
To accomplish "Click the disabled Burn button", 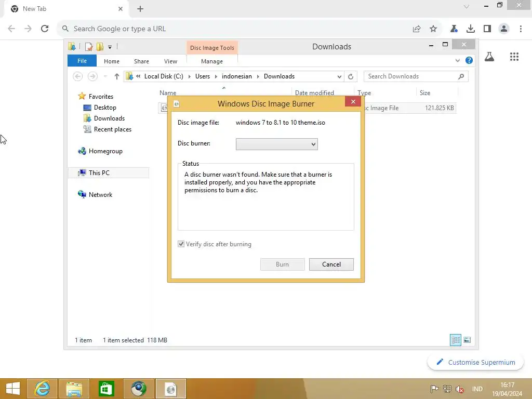I will click(282, 264).
